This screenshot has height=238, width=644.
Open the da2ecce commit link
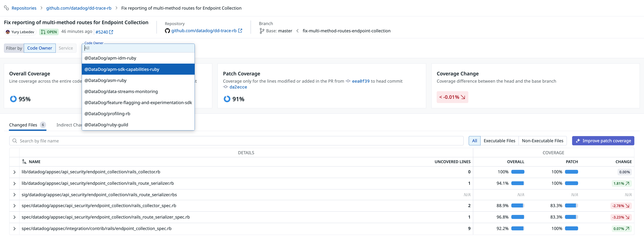tap(238, 87)
